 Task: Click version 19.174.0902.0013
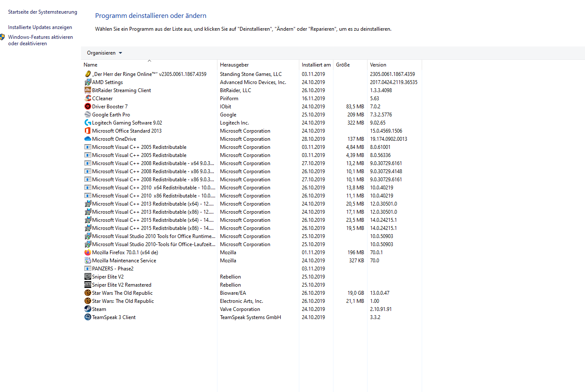(x=388, y=139)
